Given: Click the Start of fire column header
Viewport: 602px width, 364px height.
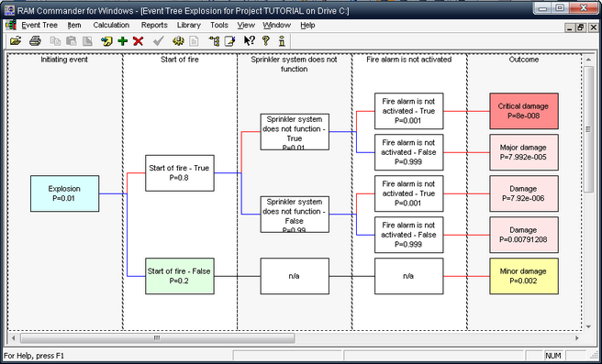Looking at the screenshot, I should (179, 60).
